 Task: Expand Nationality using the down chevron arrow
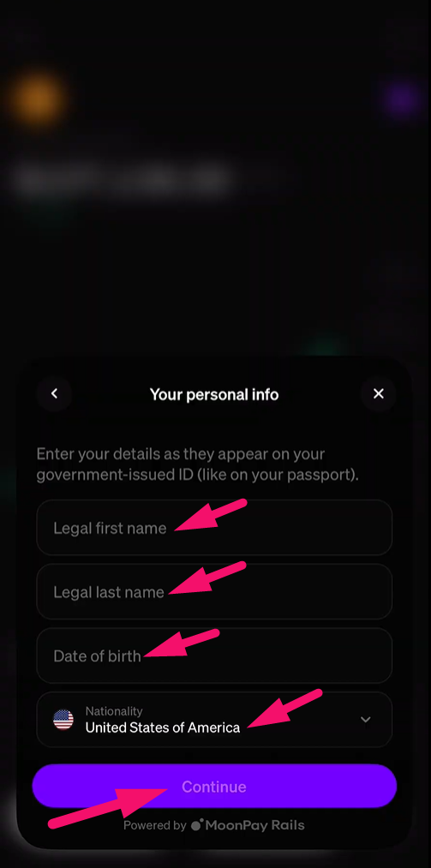click(x=365, y=720)
